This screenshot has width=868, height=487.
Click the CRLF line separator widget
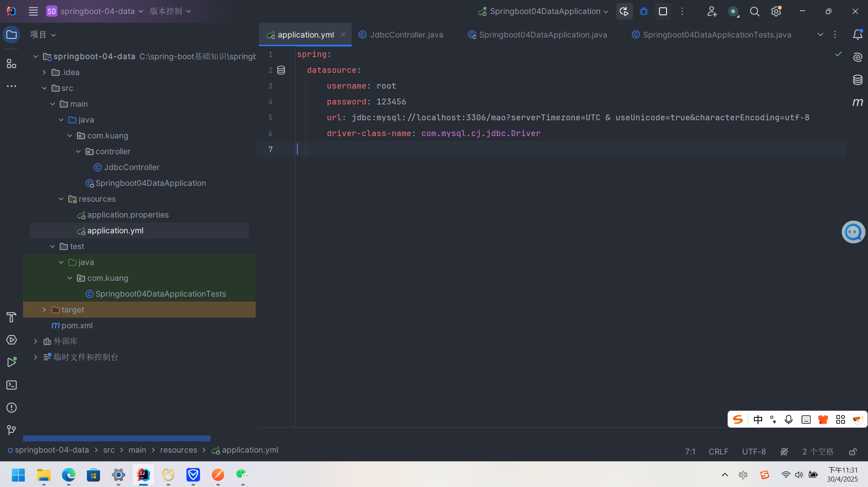point(718,452)
